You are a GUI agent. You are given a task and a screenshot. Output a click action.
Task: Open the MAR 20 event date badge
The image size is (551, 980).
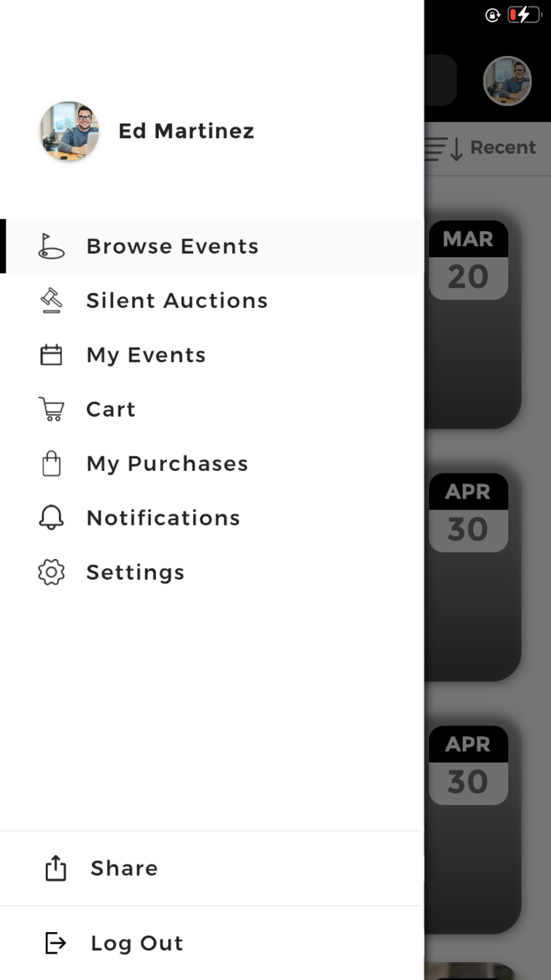[468, 258]
